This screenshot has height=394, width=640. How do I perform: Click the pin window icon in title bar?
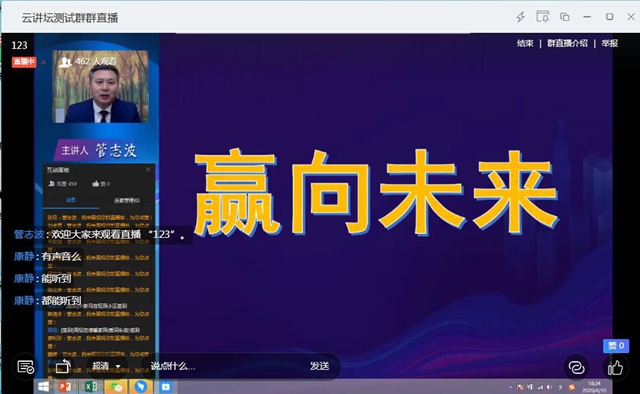tap(542, 17)
